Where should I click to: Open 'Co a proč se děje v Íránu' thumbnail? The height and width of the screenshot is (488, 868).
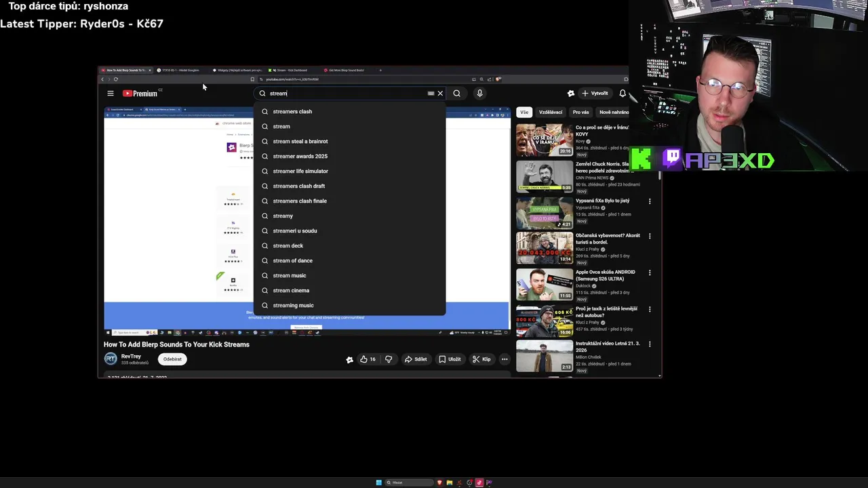[x=545, y=140]
